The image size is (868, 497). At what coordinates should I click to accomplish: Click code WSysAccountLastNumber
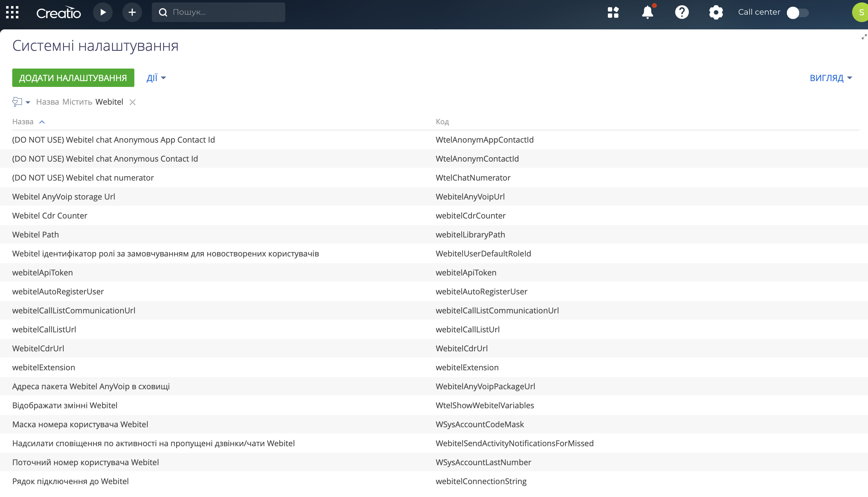[x=483, y=462]
